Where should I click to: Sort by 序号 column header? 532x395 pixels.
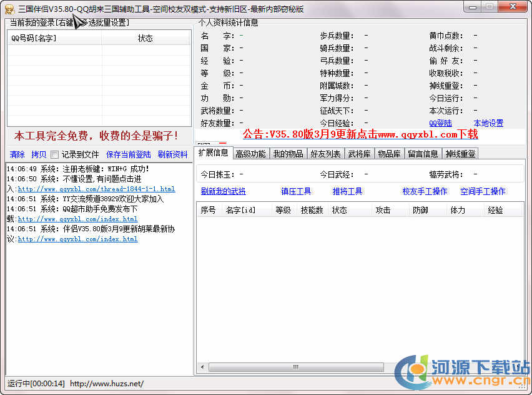click(x=209, y=210)
